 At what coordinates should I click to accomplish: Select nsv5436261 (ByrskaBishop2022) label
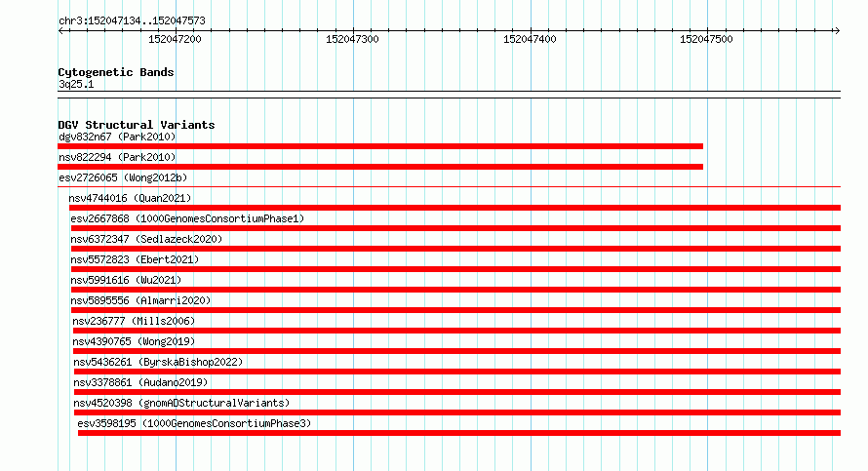pyautogui.click(x=158, y=362)
